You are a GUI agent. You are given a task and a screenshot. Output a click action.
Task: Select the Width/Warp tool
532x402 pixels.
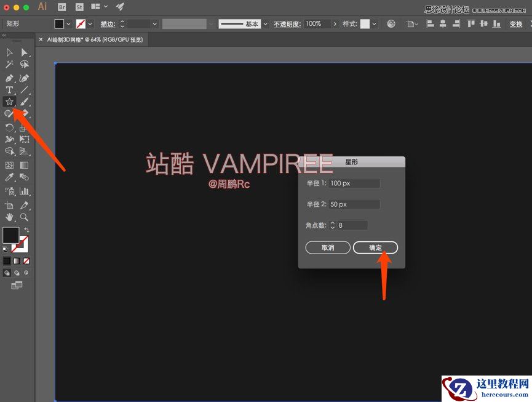pos(9,139)
